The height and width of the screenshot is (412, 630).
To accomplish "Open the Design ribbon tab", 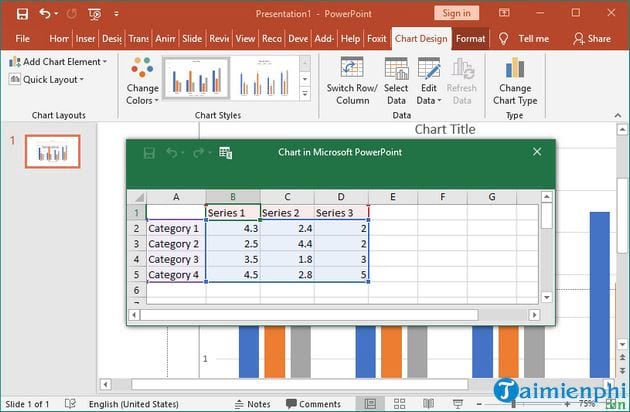I will (x=112, y=39).
